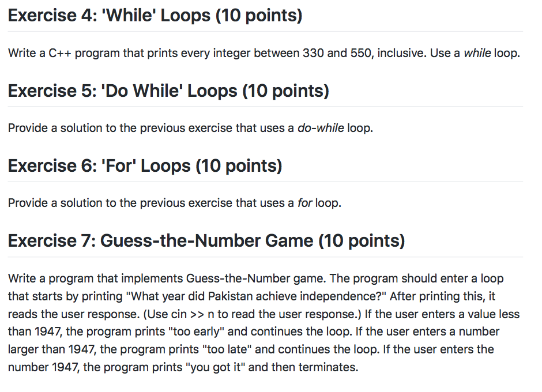Viewport: 542px width, 392px height.
Task: Click 'Guess-the-Number game' in Exercise 7 paragraph
Action: (256, 278)
